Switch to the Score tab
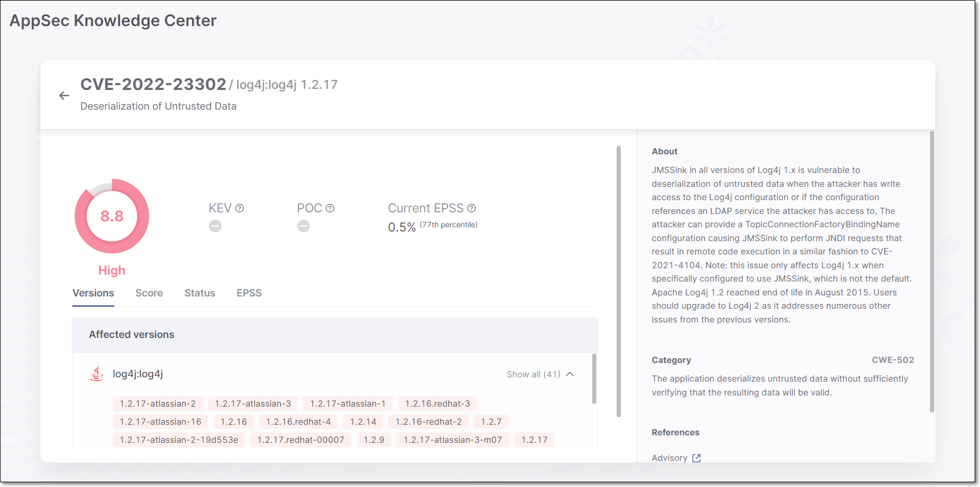Screen dimensions: 980x487 point(149,293)
